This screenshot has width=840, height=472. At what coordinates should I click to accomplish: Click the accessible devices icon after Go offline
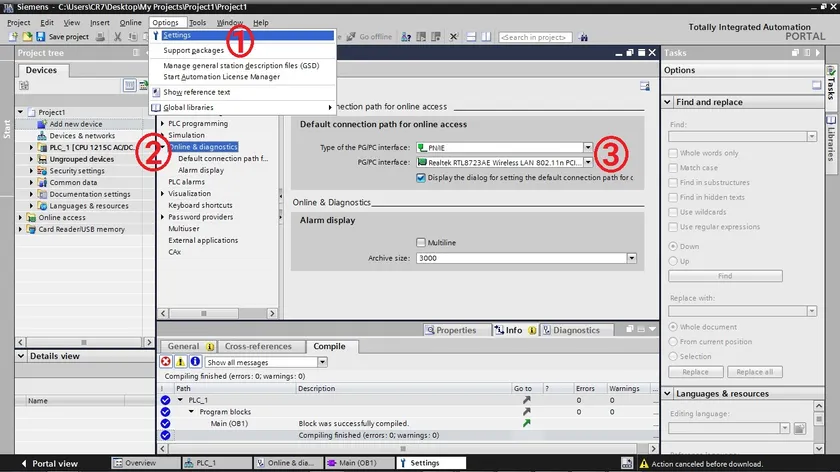pos(406,37)
